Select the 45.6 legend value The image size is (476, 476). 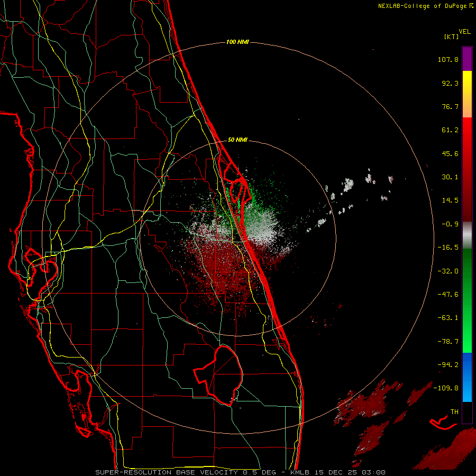[x=450, y=153]
